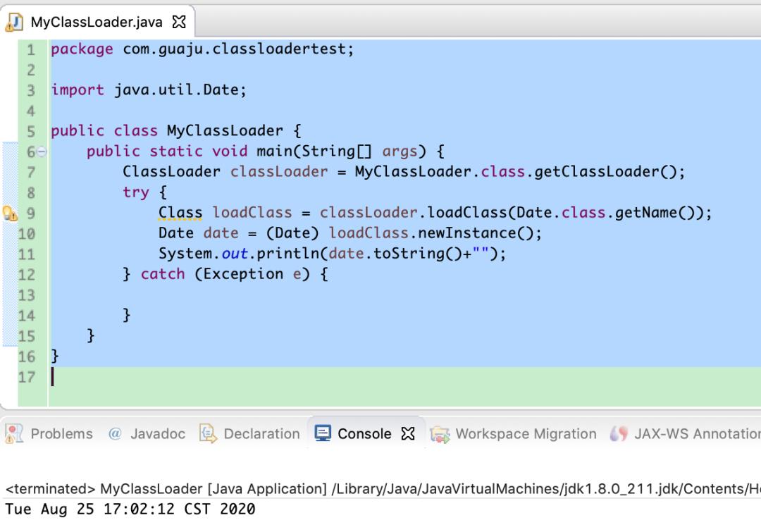Click the italic out field on line 11

click(235, 254)
